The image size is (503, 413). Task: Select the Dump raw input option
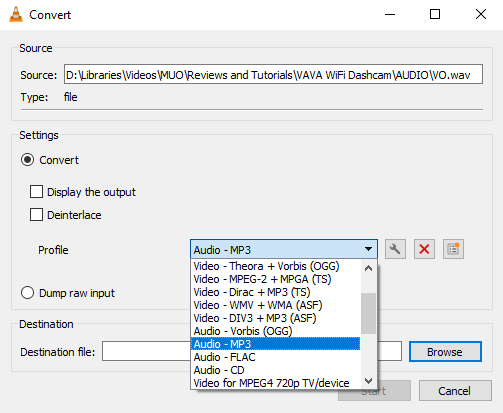click(x=27, y=293)
